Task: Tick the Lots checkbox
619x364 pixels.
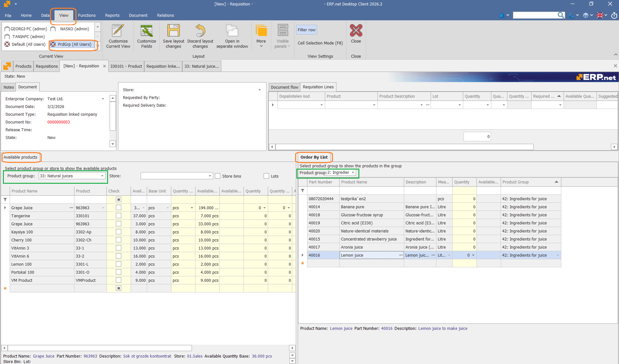Action: [266, 176]
